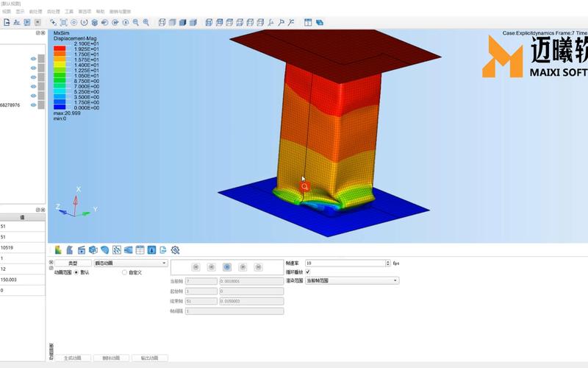Screen dimensions: 588x368
Task: Click the 删除动画 button
Action: pyautogui.click(x=111, y=358)
